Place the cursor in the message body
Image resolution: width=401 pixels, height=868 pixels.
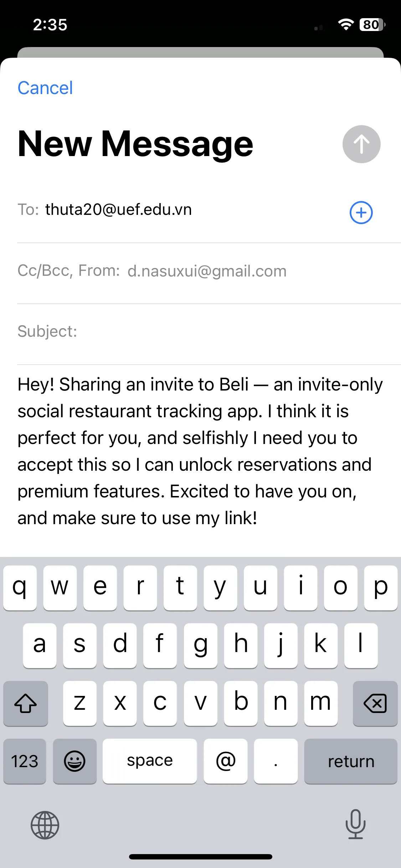pos(200,451)
